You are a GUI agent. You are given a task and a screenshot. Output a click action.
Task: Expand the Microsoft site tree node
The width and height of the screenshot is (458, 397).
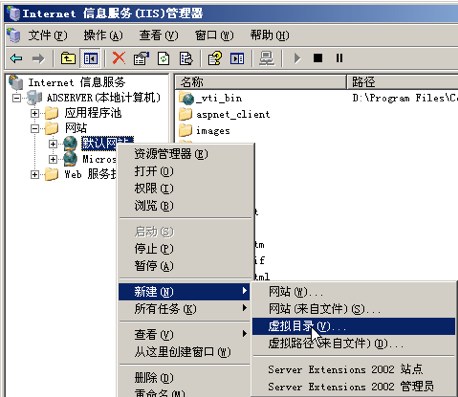point(53,159)
